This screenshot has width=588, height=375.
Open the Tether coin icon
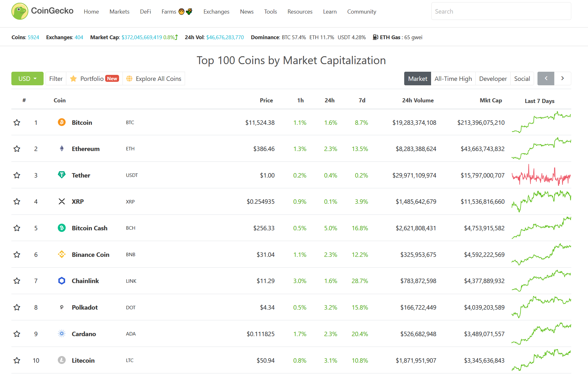point(62,175)
